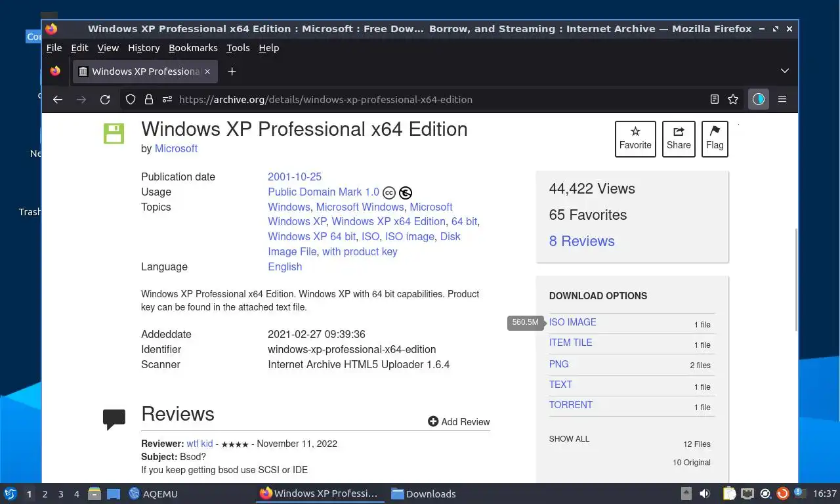Screen dimensions: 840x504
Task: Open the volume speaker tray icon
Action: point(705,493)
